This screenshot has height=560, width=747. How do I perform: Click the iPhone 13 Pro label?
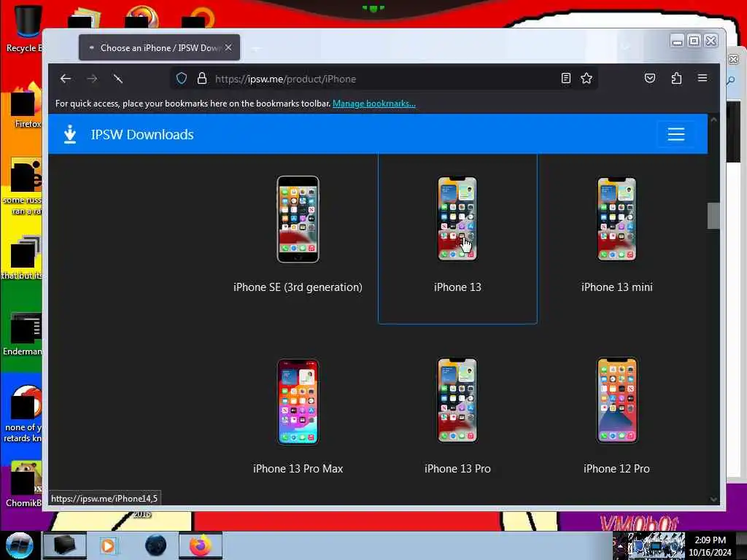coord(457,469)
